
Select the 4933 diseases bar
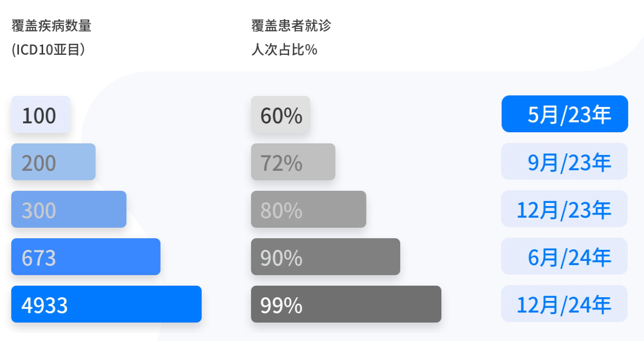click(x=106, y=304)
